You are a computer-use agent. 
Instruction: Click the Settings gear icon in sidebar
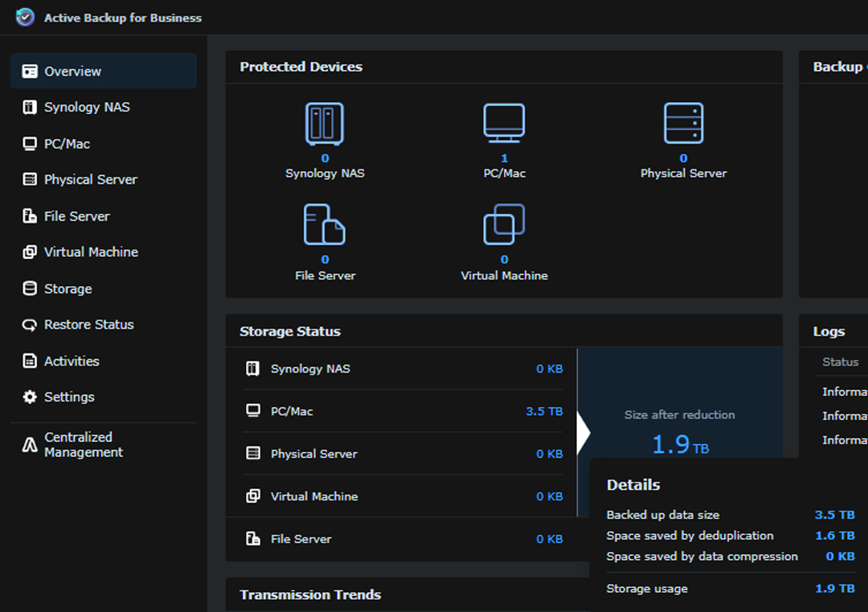click(x=30, y=397)
